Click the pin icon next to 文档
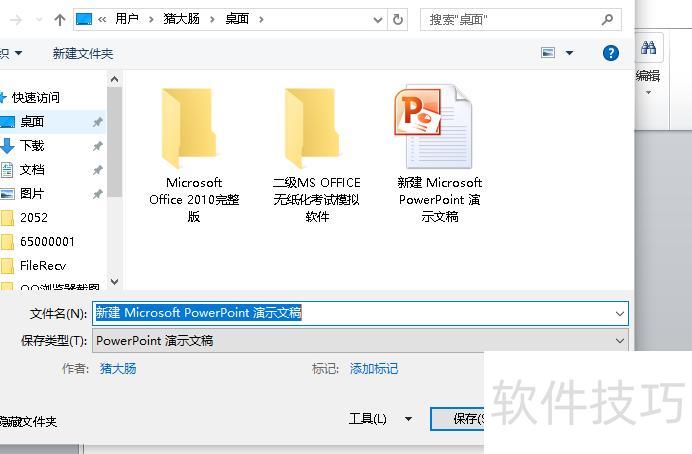This screenshot has width=692, height=454. pyautogui.click(x=98, y=170)
